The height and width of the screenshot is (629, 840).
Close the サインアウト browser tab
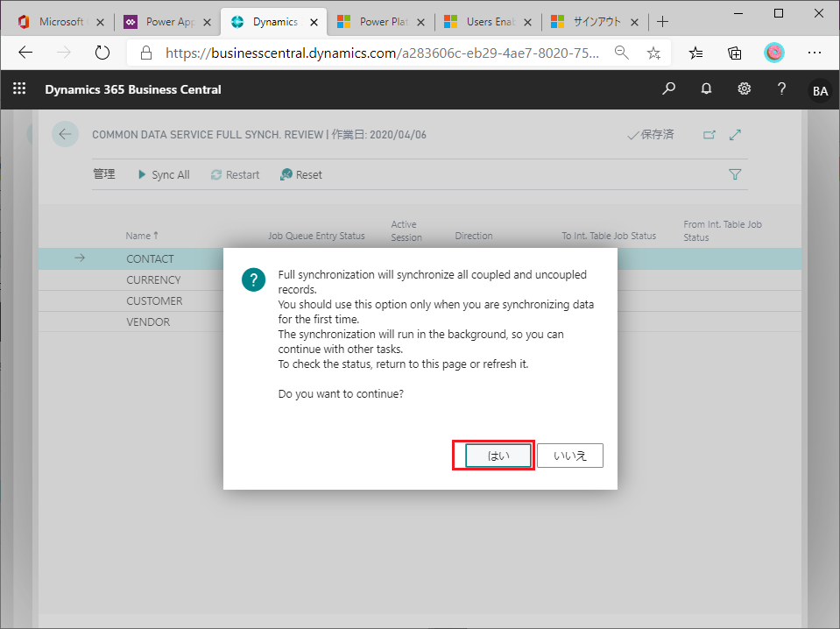pos(634,22)
